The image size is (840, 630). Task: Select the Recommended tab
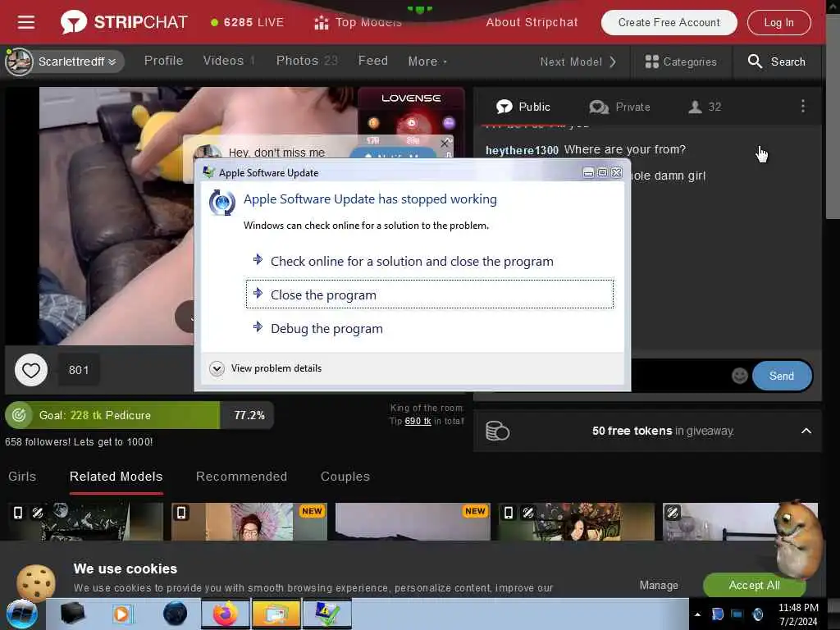click(x=241, y=477)
